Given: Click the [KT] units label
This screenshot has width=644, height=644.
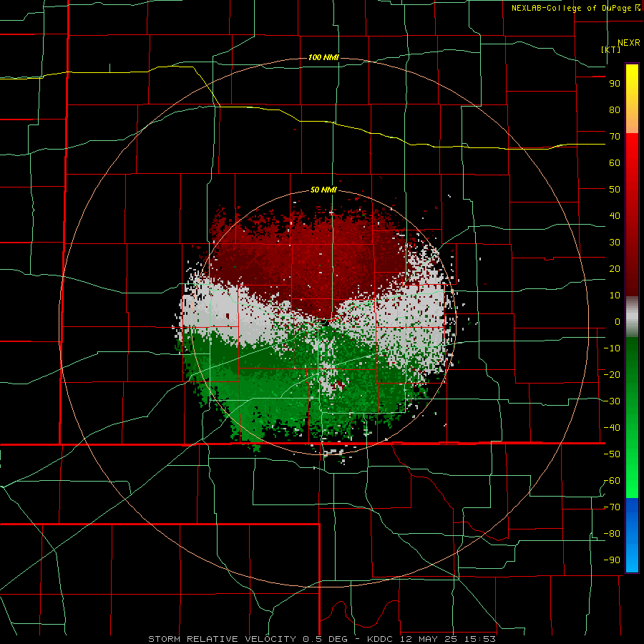Looking at the screenshot, I should tap(611, 49).
